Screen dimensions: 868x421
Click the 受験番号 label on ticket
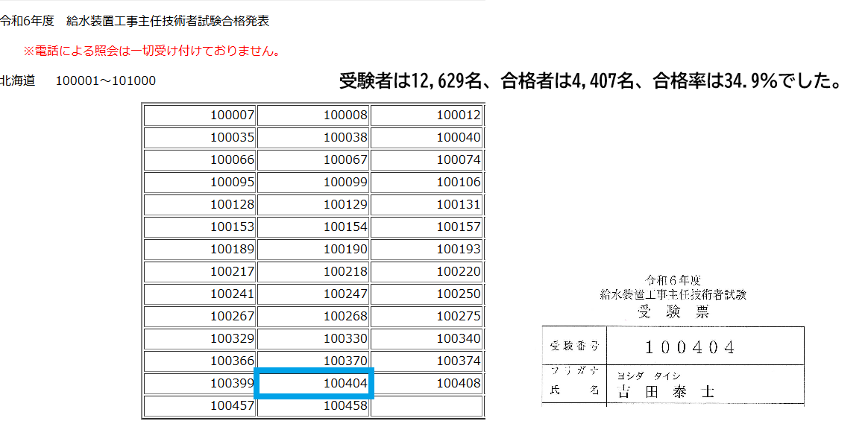click(574, 347)
